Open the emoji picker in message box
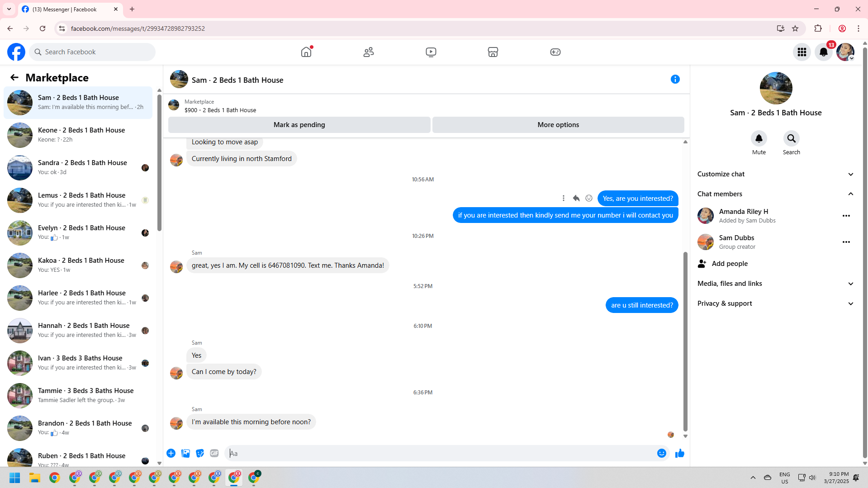The width and height of the screenshot is (868, 488). point(662,453)
